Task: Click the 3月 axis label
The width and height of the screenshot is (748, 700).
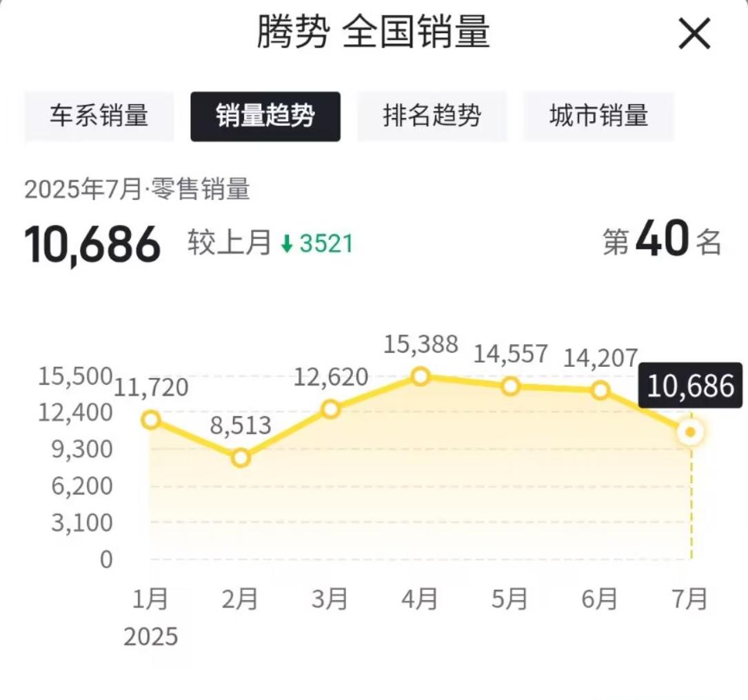Action: click(330, 599)
